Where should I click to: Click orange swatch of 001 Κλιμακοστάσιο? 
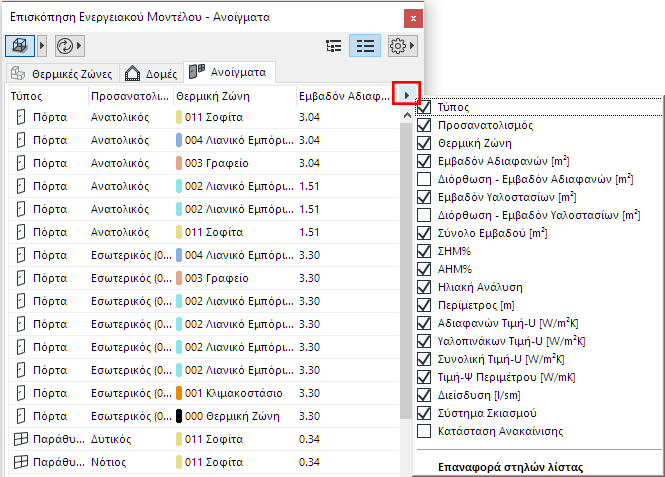(x=179, y=393)
